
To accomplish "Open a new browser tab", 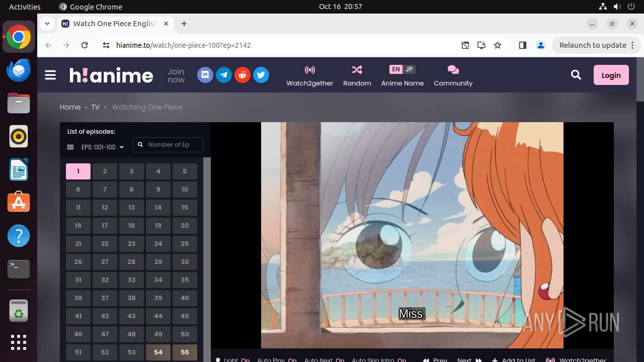I will point(184,24).
